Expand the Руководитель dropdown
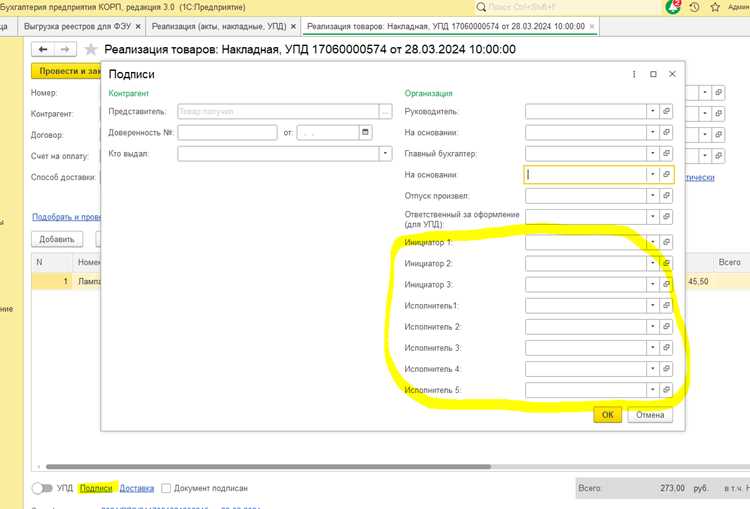The image size is (750, 509). click(652, 111)
